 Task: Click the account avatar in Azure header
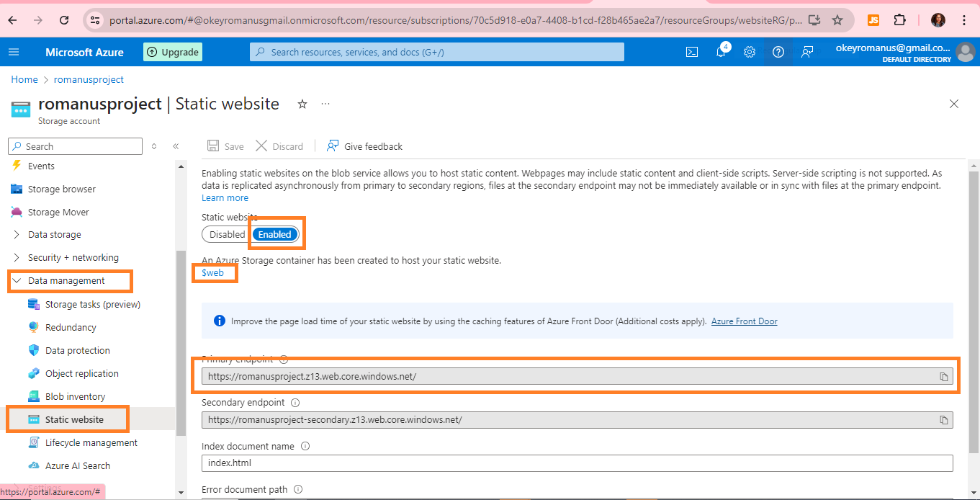(966, 52)
